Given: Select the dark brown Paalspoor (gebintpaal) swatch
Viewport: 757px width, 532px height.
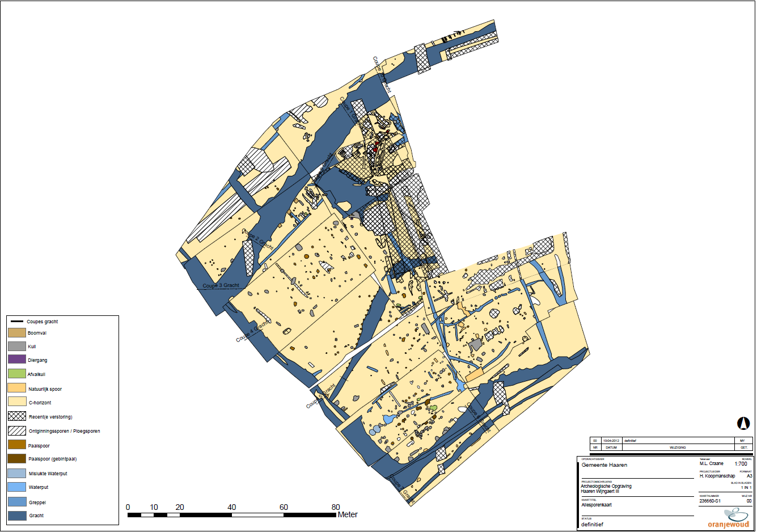Looking at the screenshot, I should click(17, 459).
